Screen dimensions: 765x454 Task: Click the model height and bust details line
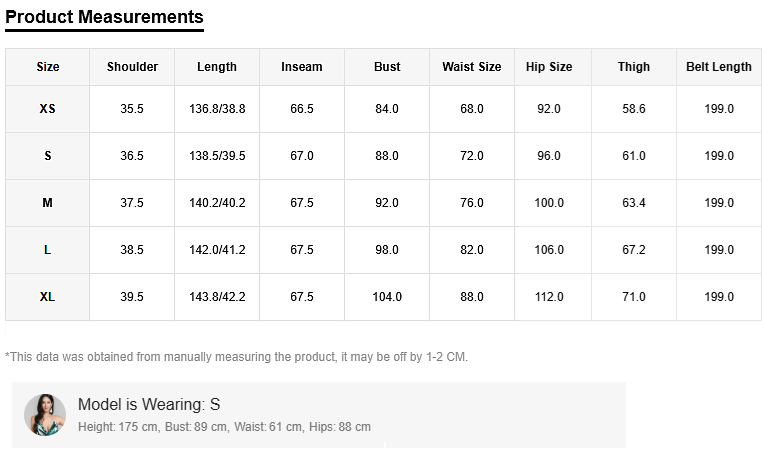224,427
